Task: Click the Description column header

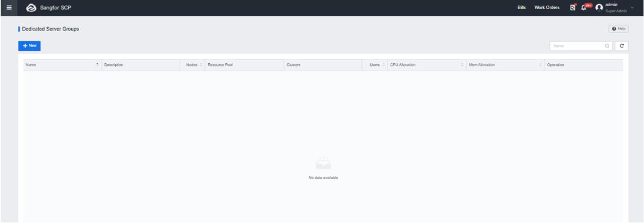Action: (x=141, y=65)
